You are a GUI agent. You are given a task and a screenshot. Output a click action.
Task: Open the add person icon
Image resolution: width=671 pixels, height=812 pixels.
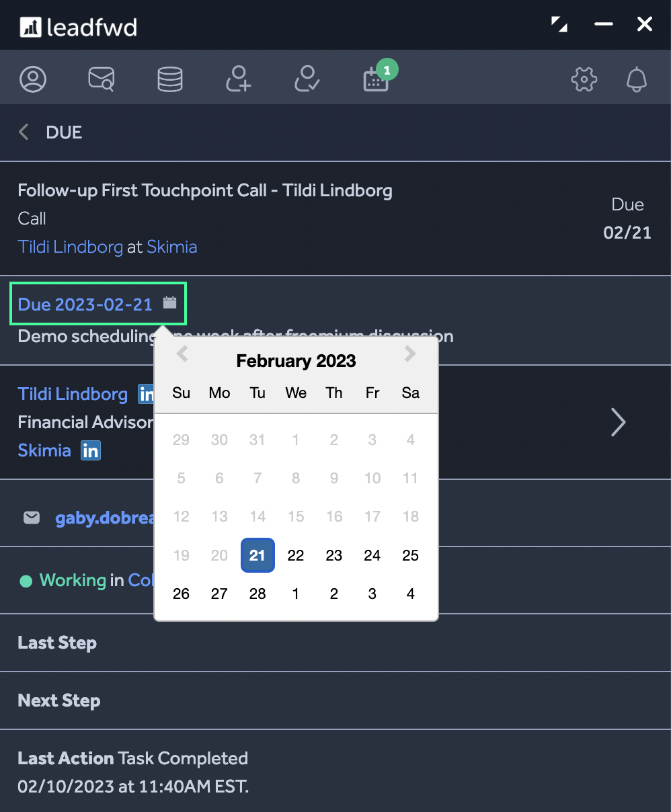(x=238, y=79)
